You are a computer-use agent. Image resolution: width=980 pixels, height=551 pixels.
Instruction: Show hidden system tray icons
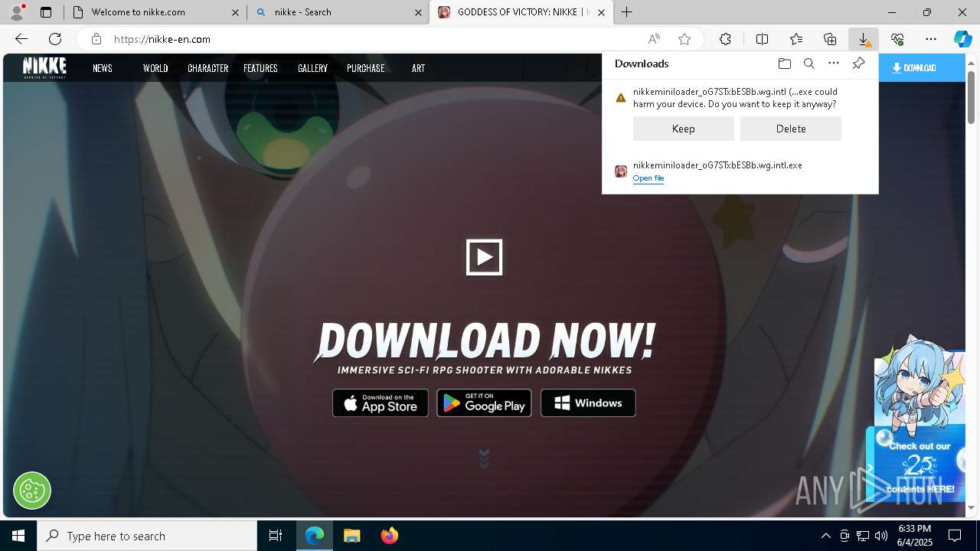825,536
